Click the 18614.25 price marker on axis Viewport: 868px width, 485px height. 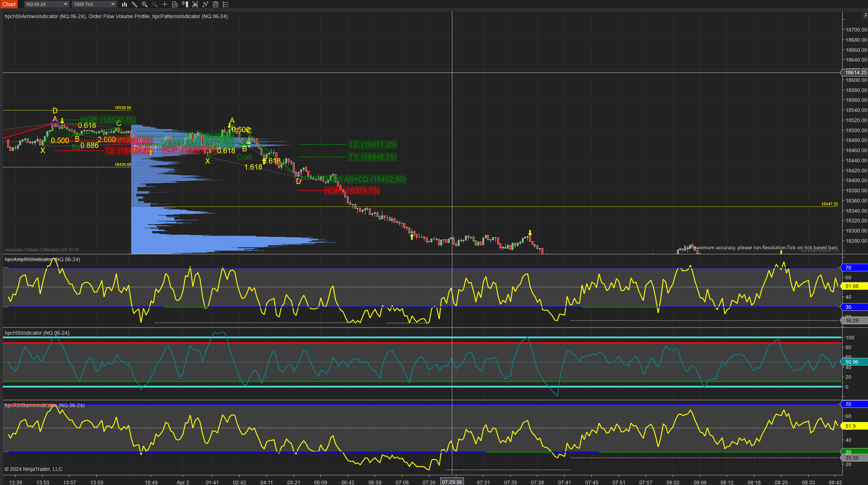click(x=855, y=73)
